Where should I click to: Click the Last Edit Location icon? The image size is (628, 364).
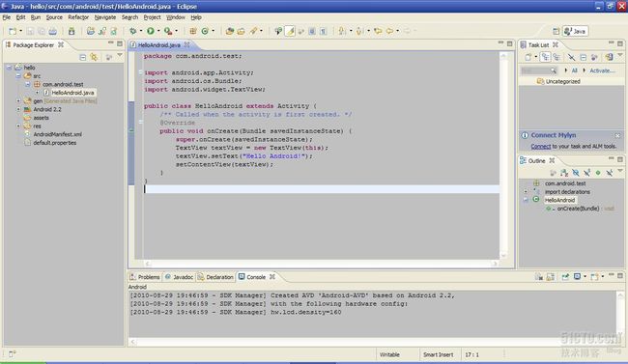pyautogui.click(x=378, y=31)
